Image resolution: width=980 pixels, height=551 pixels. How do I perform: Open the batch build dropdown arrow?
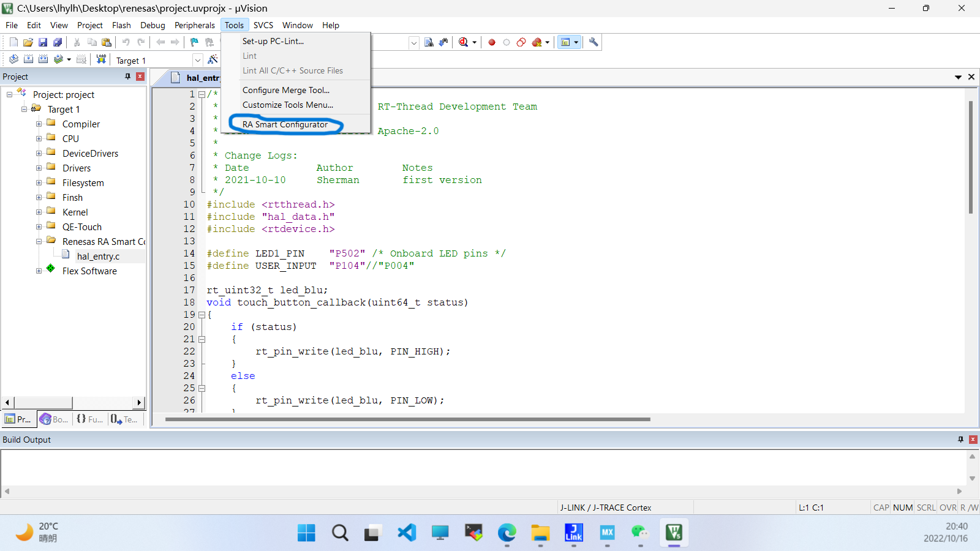[x=69, y=60]
